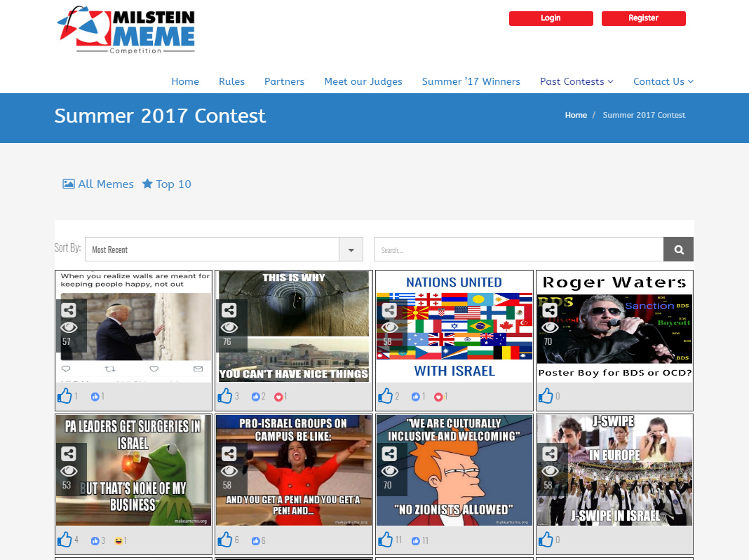The width and height of the screenshot is (749, 560).
Task: Open the 'Most Recent' sort dropdown
Action: pyautogui.click(x=224, y=250)
